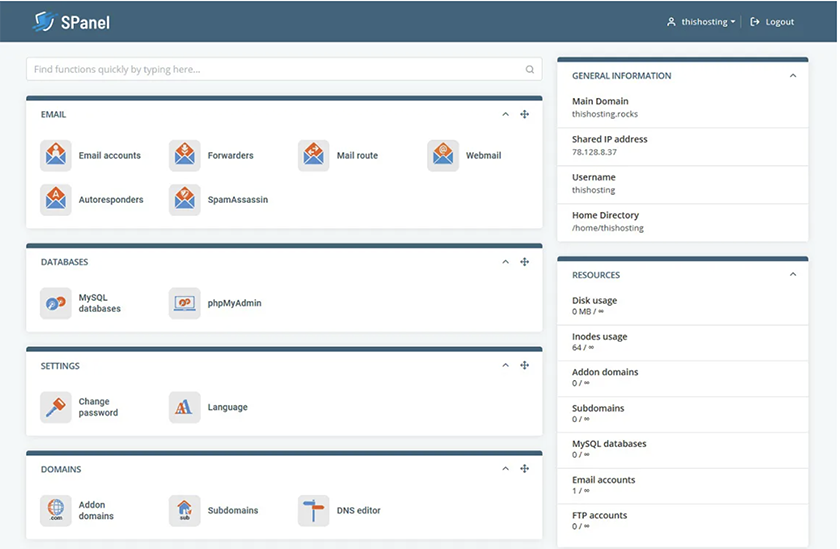Click the Language label
Image resolution: width=840 pixels, height=549 pixels.
[x=228, y=407]
